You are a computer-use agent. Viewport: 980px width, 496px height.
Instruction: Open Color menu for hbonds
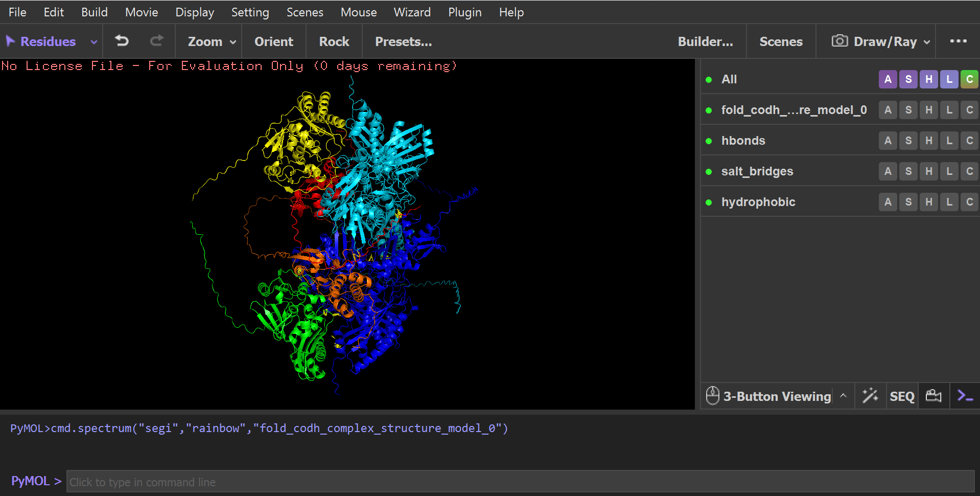tap(969, 141)
